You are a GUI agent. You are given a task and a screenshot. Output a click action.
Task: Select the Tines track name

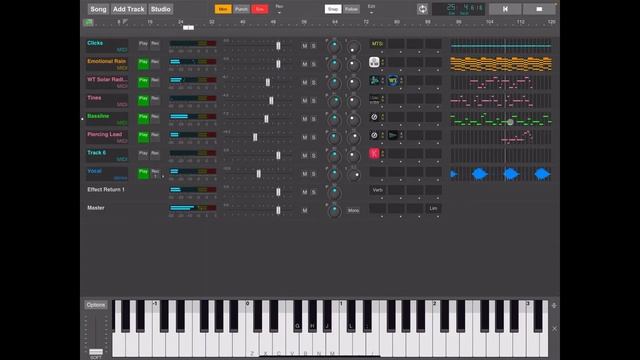94,98
